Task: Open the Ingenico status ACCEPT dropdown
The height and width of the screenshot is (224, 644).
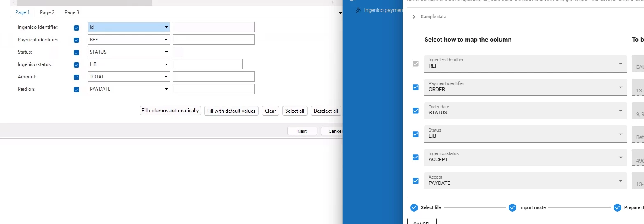Action: coord(525,157)
